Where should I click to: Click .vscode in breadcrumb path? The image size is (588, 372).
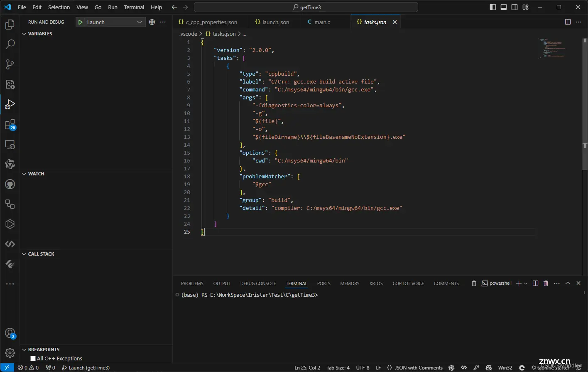[188, 34]
